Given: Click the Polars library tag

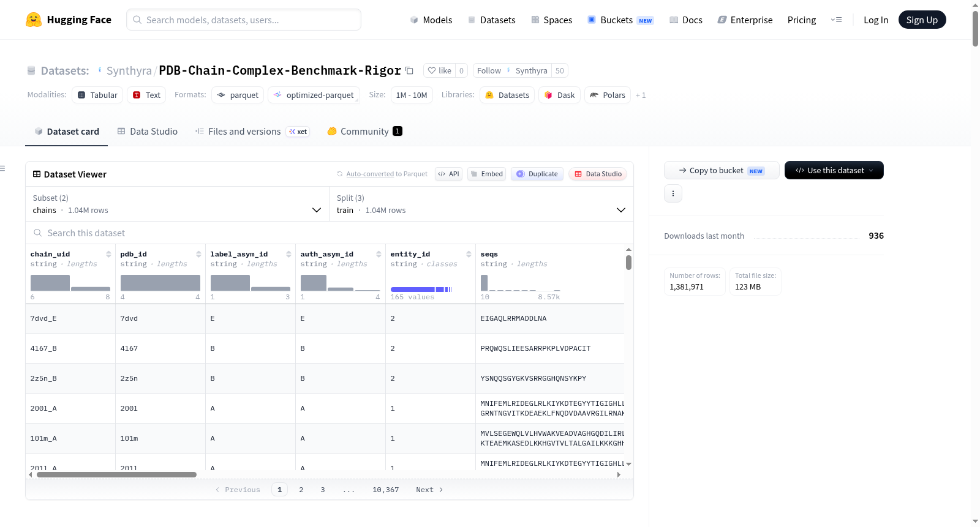Looking at the screenshot, I should tap(608, 95).
